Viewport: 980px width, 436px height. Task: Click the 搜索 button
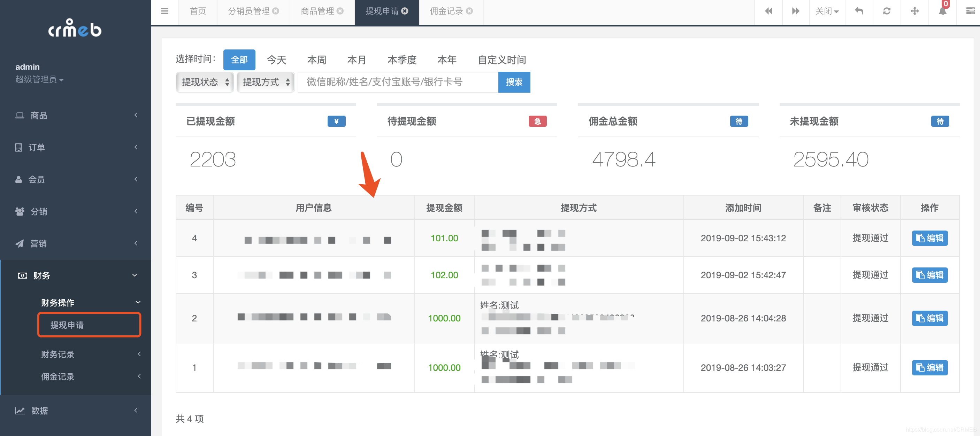pyautogui.click(x=514, y=82)
